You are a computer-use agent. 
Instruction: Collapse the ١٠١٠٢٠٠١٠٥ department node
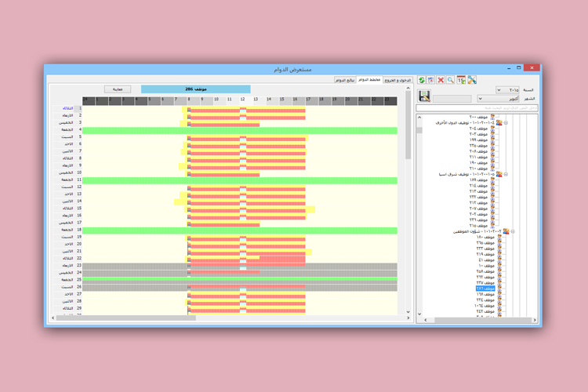[x=506, y=174]
